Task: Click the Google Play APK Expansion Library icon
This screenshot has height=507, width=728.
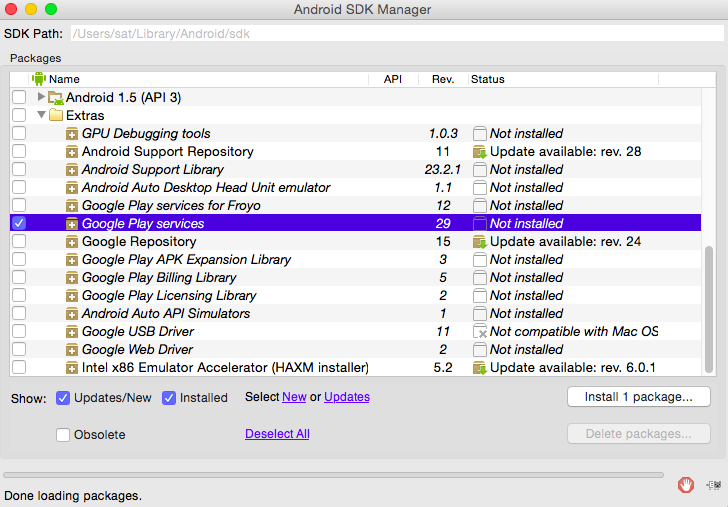Action: tap(72, 260)
